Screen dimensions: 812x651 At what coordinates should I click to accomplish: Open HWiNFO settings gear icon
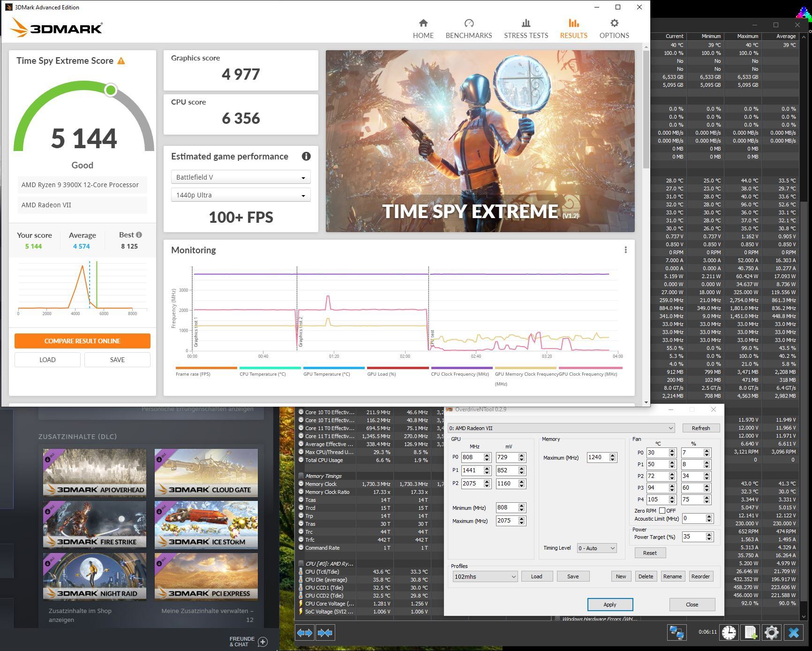click(772, 632)
